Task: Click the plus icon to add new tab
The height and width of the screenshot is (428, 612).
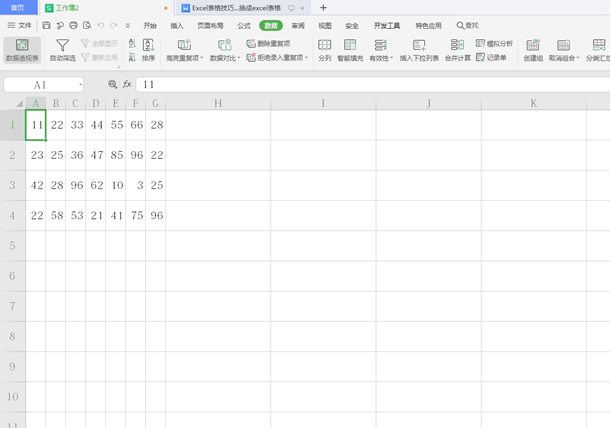Action: pos(323,8)
